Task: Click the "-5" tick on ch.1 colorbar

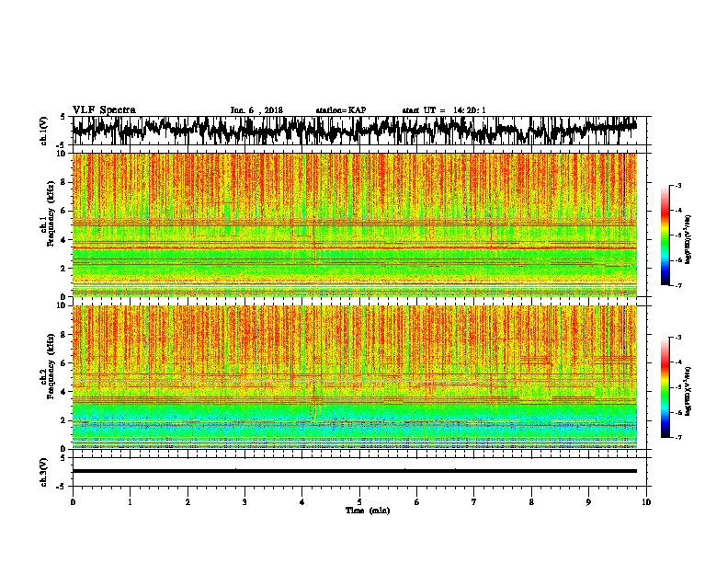Action: pyautogui.click(x=678, y=236)
